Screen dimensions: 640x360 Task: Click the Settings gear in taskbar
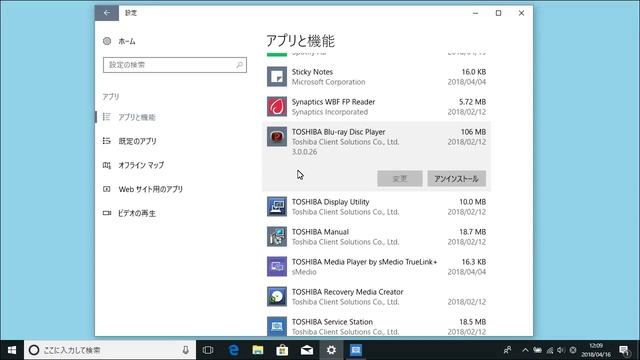click(x=331, y=350)
